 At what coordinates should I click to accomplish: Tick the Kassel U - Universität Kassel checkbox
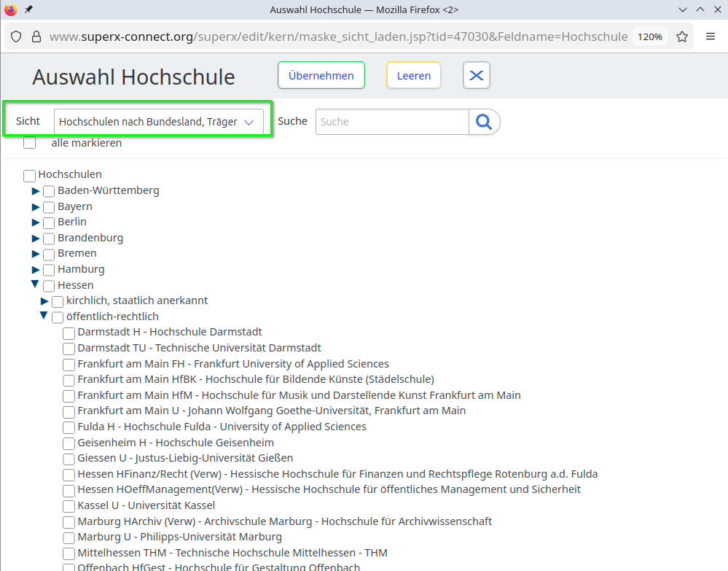(x=69, y=506)
